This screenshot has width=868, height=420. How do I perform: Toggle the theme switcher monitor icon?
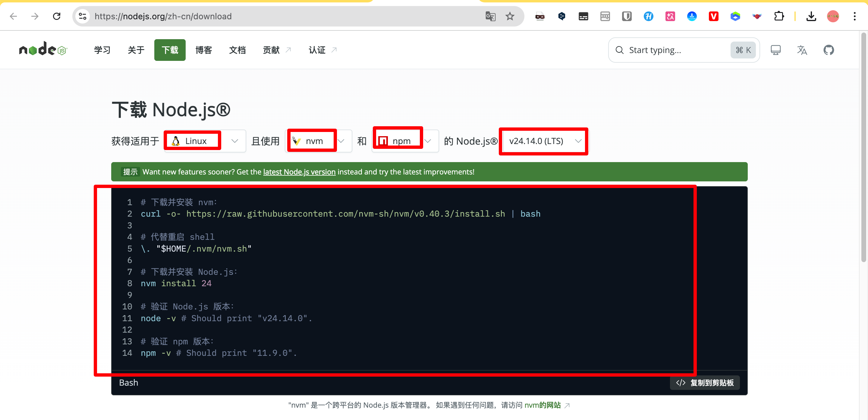775,50
